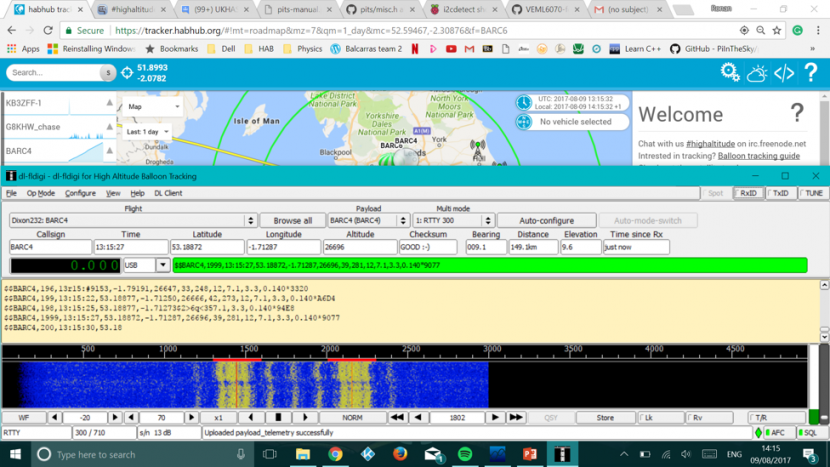Open Gmail bookmark icon
The height and width of the screenshot is (467, 830).
(x=469, y=49)
